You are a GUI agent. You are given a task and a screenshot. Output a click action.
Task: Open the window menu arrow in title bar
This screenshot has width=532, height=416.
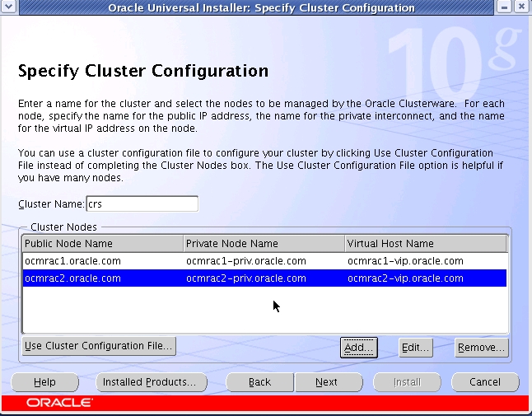click(8, 6)
